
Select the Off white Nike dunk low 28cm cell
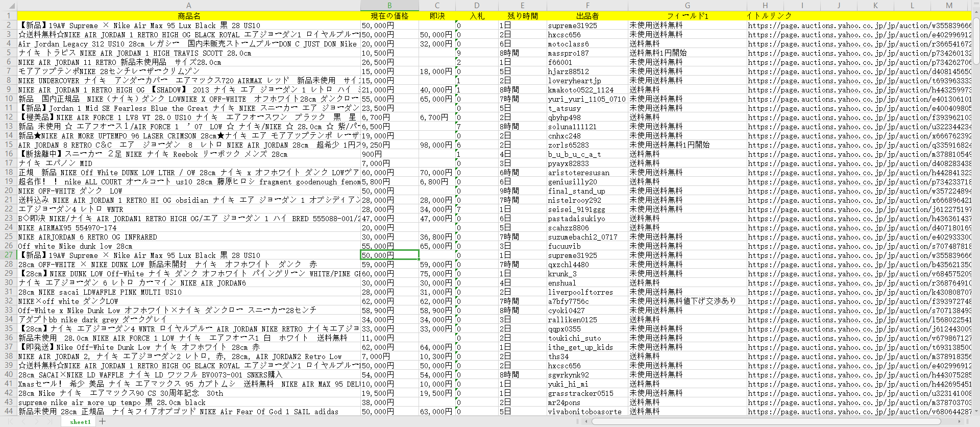pyautogui.click(x=188, y=246)
